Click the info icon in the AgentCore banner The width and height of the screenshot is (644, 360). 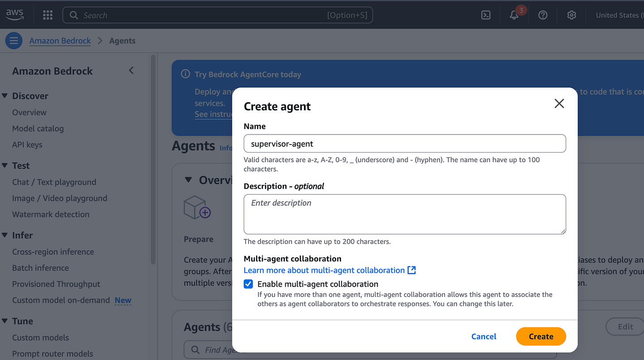point(185,74)
